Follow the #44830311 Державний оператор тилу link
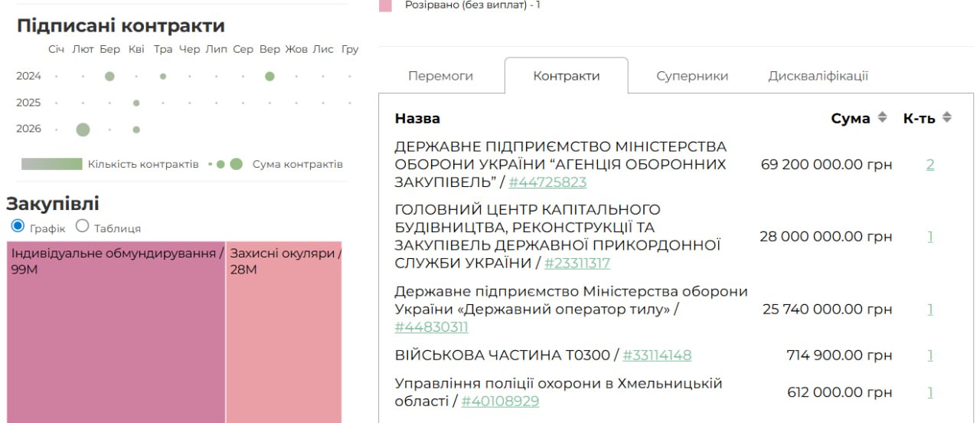 pyautogui.click(x=431, y=327)
